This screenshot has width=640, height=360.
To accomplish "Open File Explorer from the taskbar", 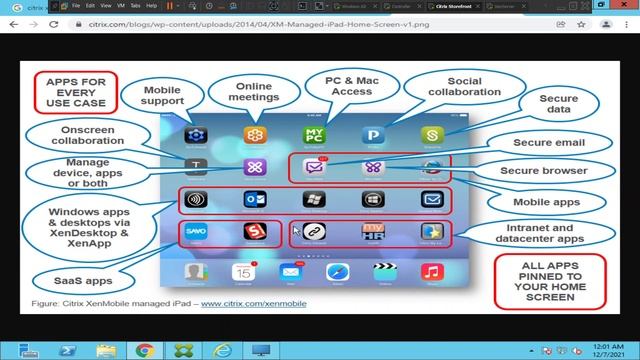I will coord(106,351).
